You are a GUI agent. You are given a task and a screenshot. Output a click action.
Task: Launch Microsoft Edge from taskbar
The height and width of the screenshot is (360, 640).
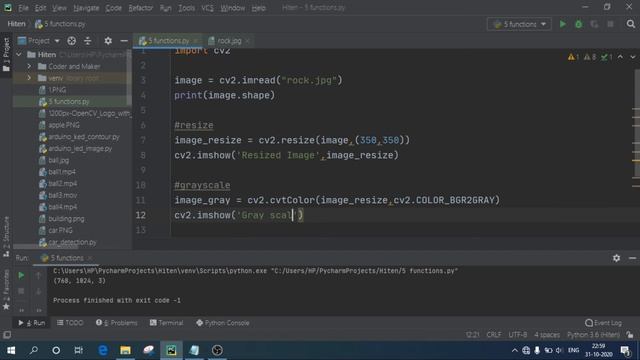click(x=103, y=350)
